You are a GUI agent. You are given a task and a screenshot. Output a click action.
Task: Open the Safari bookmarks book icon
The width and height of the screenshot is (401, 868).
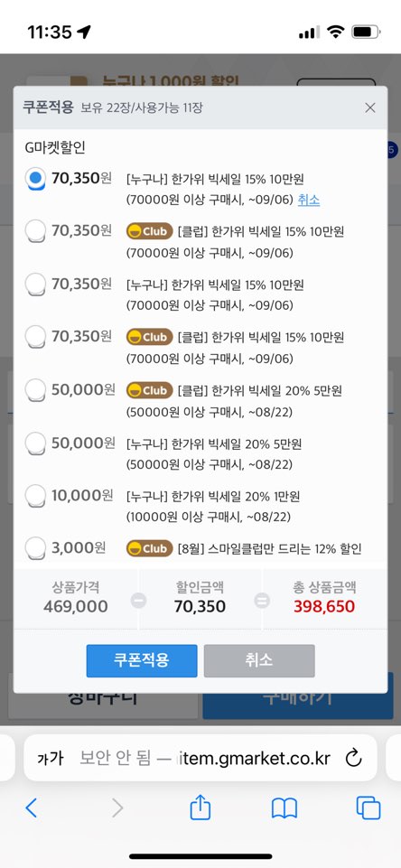(284, 808)
